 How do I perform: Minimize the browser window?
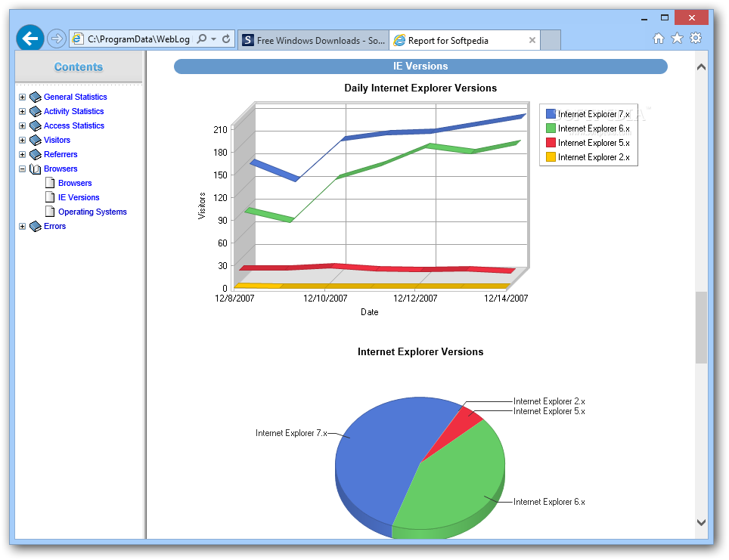(644, 18)
